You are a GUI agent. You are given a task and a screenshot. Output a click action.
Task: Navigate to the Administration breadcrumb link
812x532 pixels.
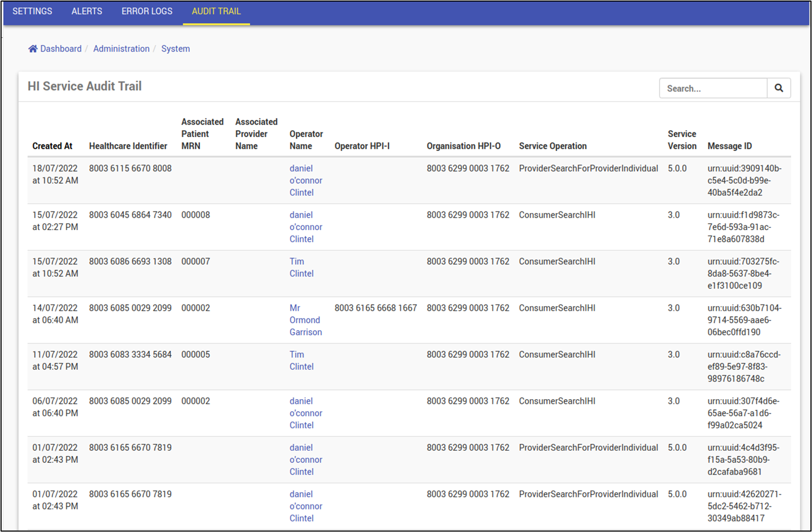(121, 49)
